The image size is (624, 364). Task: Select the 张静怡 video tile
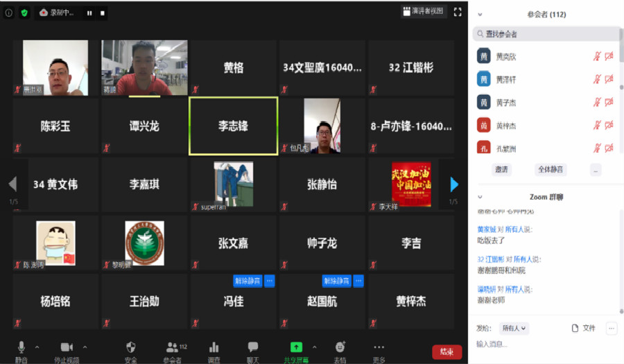point(322,184)
